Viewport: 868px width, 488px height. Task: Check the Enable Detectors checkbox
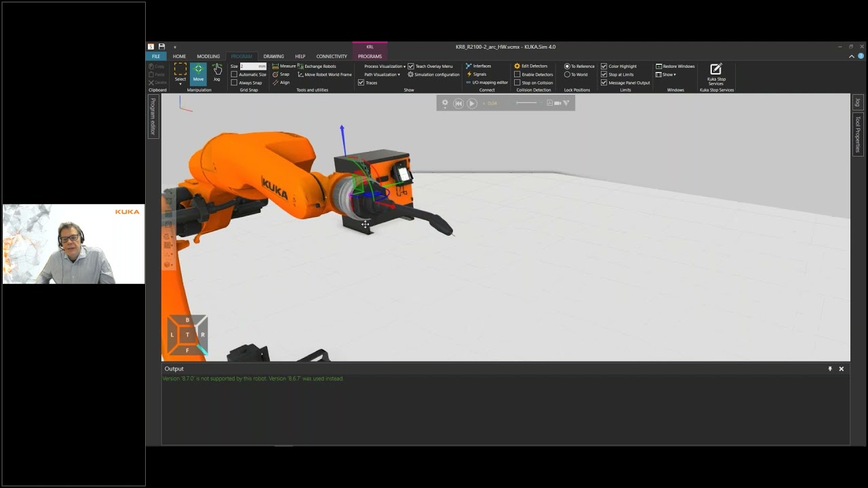517,75
